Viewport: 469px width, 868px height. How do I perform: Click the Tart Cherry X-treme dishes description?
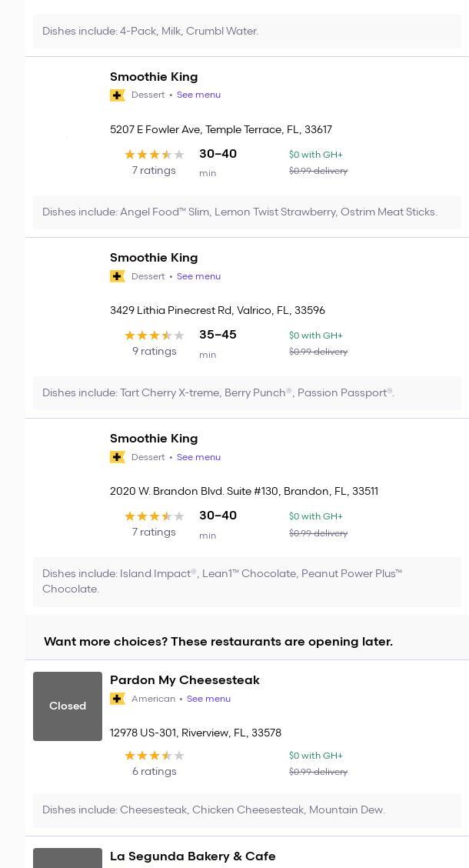(x=218, y=392)
